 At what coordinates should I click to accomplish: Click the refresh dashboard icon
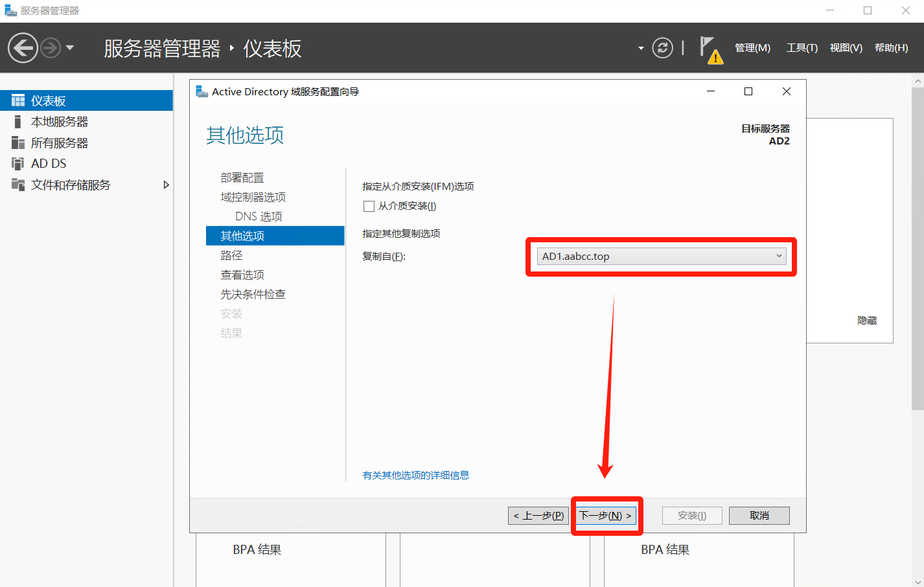point(662,48)
